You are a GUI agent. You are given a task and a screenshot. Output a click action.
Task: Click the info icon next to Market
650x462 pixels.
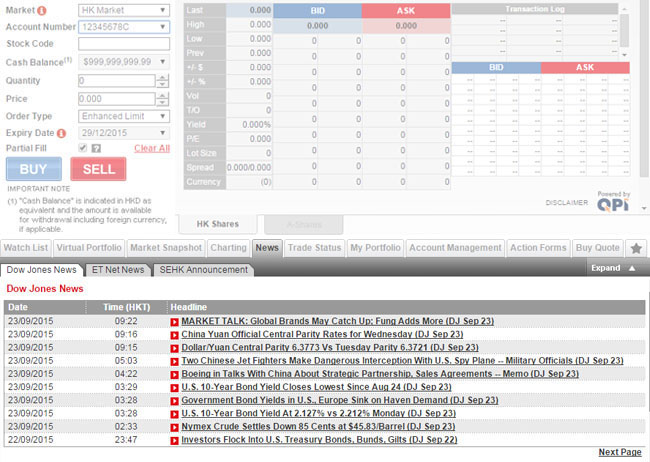(41, 11)
